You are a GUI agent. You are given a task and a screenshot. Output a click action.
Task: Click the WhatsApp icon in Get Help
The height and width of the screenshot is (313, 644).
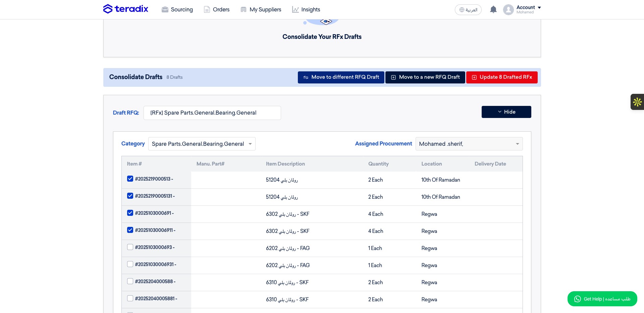coord(577,299)
